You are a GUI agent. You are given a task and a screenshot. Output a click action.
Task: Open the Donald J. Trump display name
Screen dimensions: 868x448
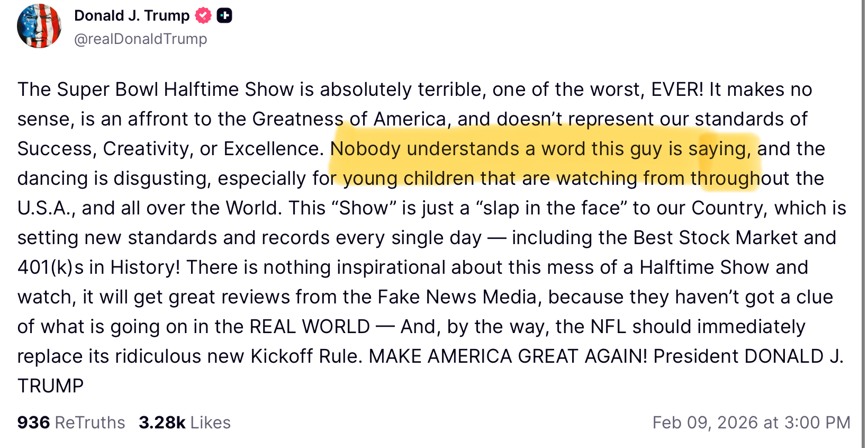(x=131, y=16)
